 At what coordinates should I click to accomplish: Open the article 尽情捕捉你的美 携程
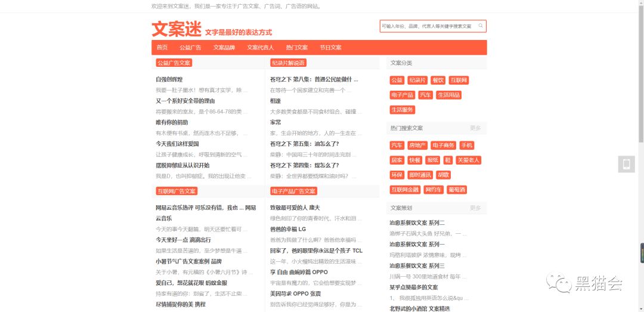180,304
